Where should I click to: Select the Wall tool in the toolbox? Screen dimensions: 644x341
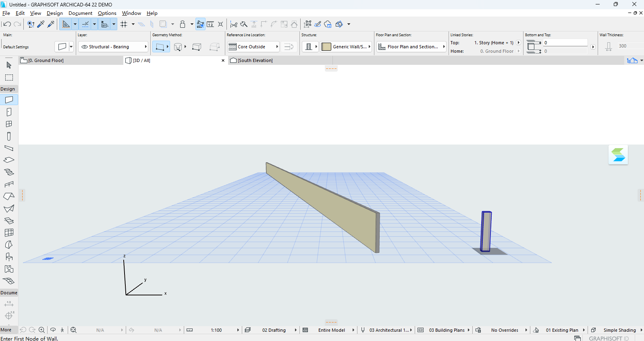[x=9, y=100]
